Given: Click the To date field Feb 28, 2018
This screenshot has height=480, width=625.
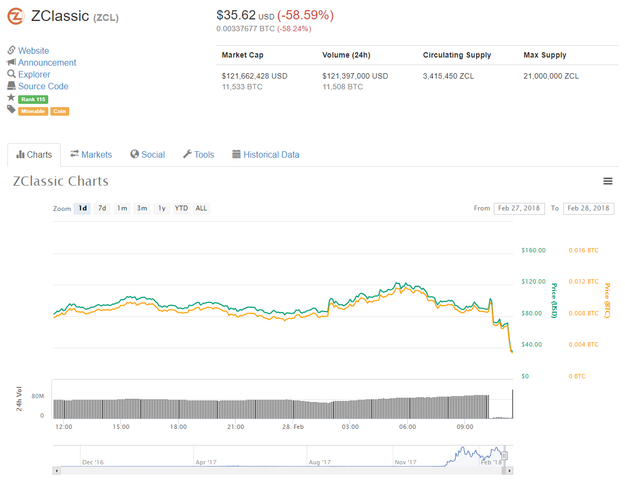Looking at the screenshot, I should point(588,209).
